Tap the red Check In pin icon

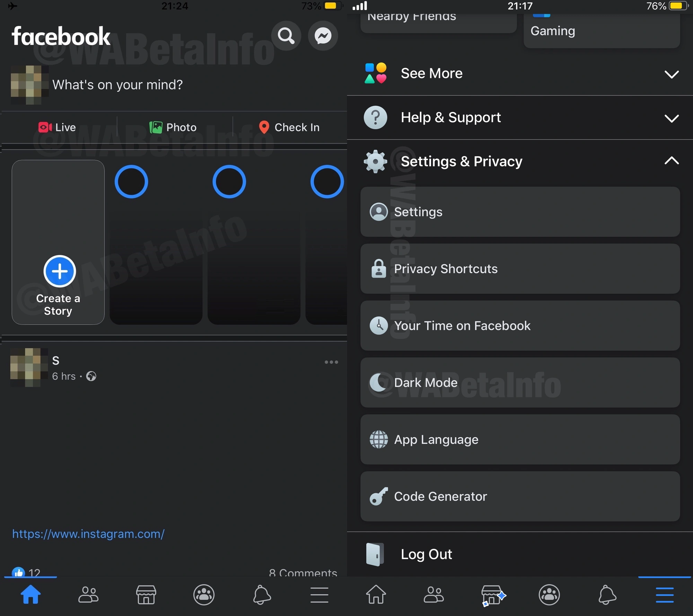click(x=264, y=127)
